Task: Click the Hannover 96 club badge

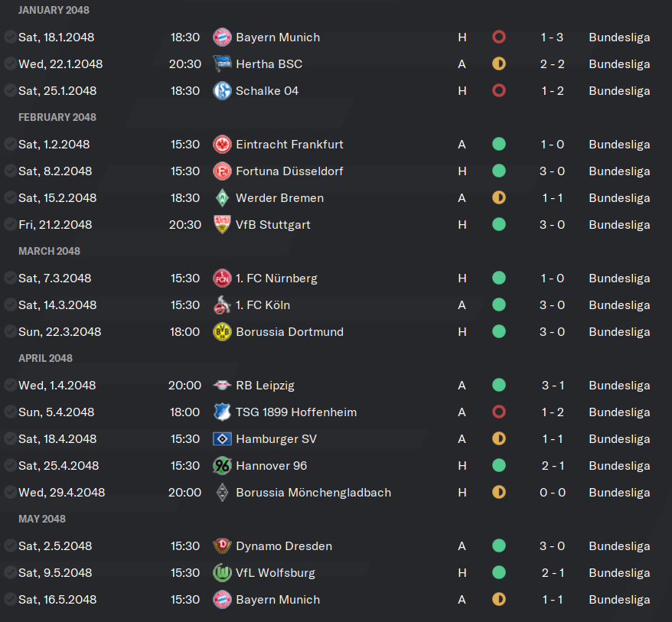Action: [222, 466]
